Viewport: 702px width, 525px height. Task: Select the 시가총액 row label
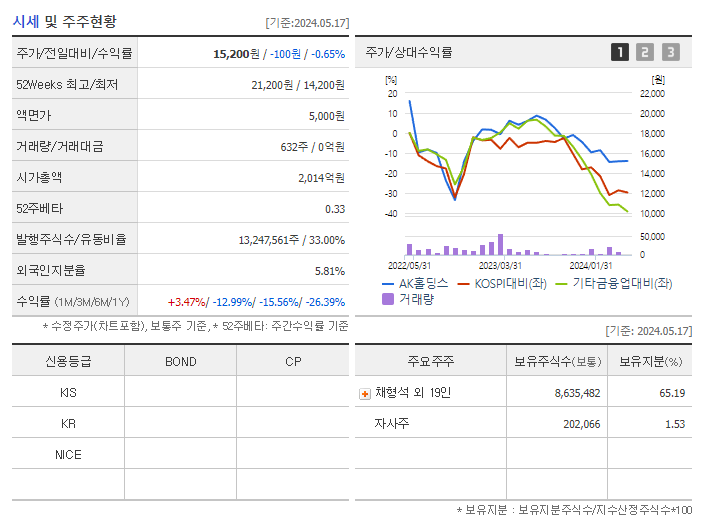(x=39, y=177)
